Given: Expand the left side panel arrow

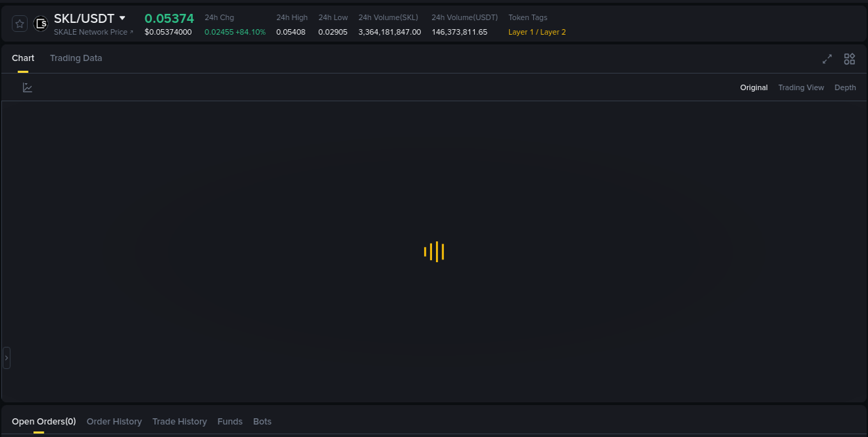Looking at the screenshot, I should coord(6,358).
